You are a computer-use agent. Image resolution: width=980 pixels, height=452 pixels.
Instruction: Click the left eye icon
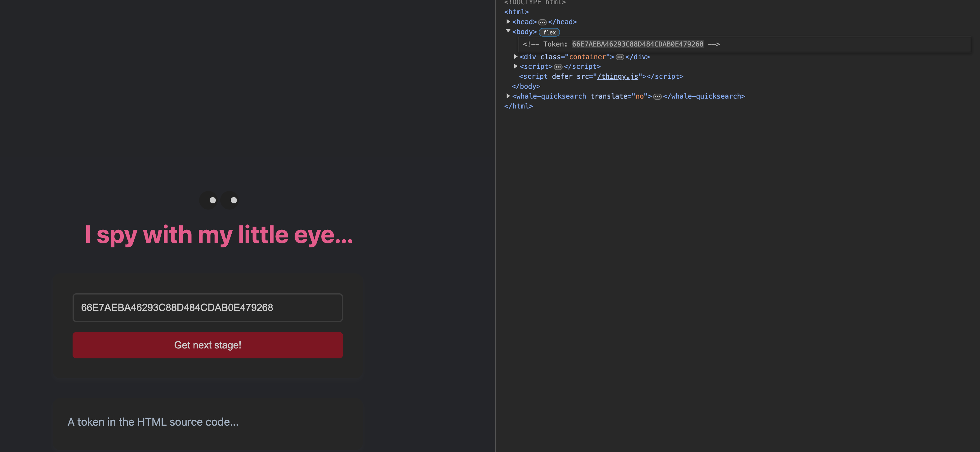[209, 200]
